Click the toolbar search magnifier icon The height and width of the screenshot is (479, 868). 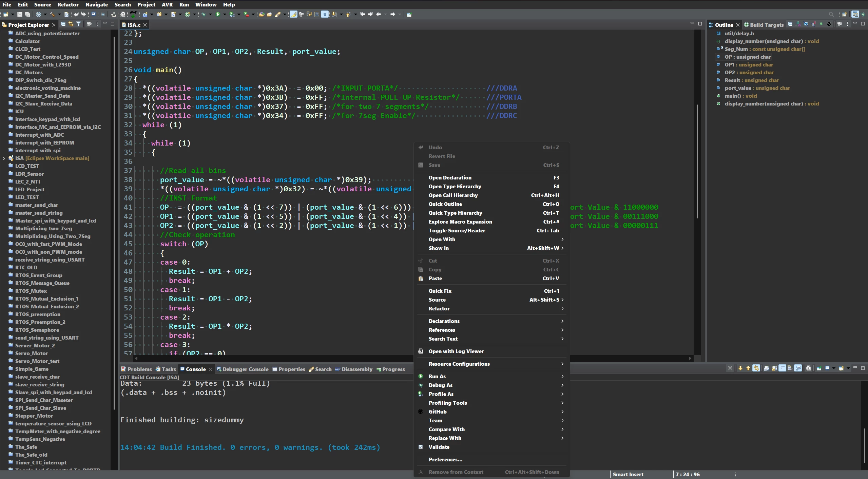pyautogui.click(x=831, y=14)
